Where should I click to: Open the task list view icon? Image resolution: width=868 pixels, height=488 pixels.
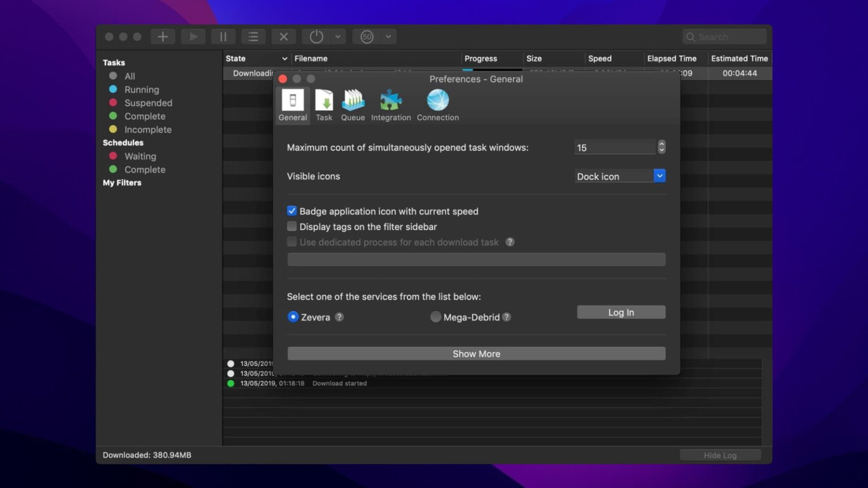click(x=253, y=36)
